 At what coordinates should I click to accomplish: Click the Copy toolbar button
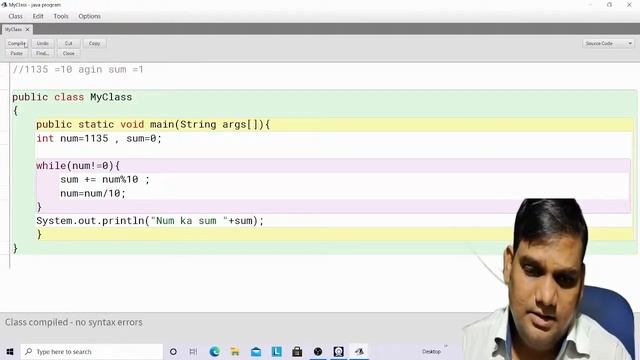95,43
